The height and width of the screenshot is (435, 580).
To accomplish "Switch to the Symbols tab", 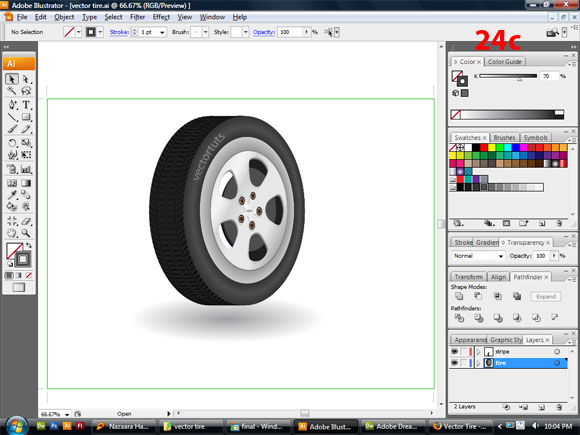I will click(535, 138).
